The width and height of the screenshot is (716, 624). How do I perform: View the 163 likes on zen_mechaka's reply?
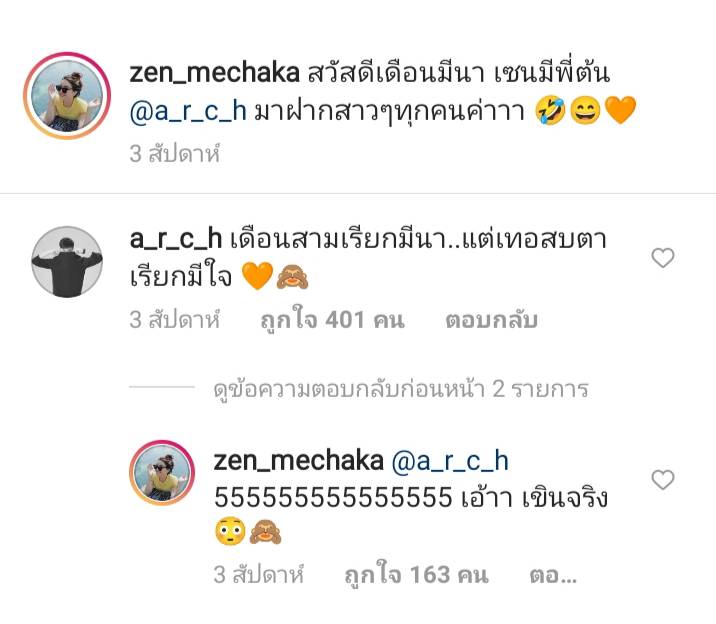coord(416,575)
